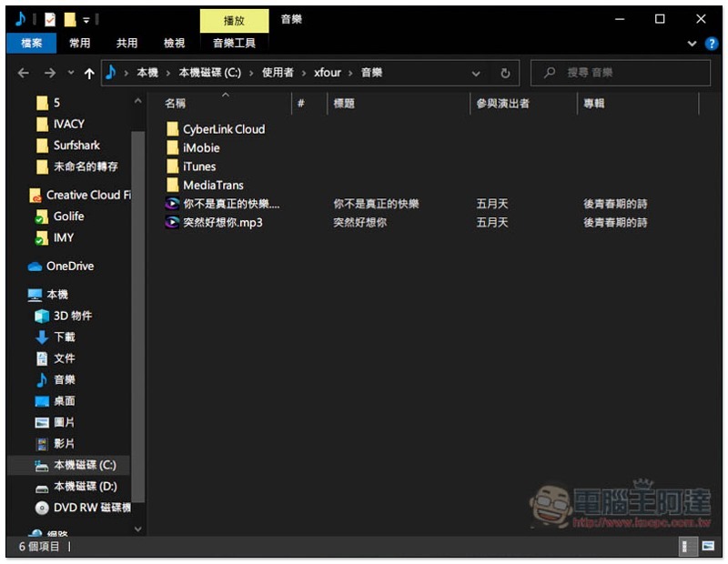Click the back navigation arrow

click(x=24, y=73)
